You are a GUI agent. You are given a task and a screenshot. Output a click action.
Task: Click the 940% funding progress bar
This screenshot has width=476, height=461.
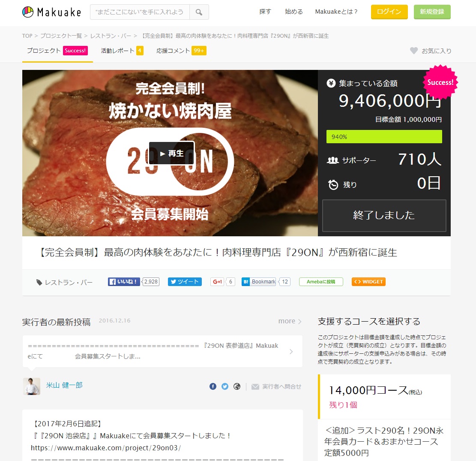(x=384, y=137)
